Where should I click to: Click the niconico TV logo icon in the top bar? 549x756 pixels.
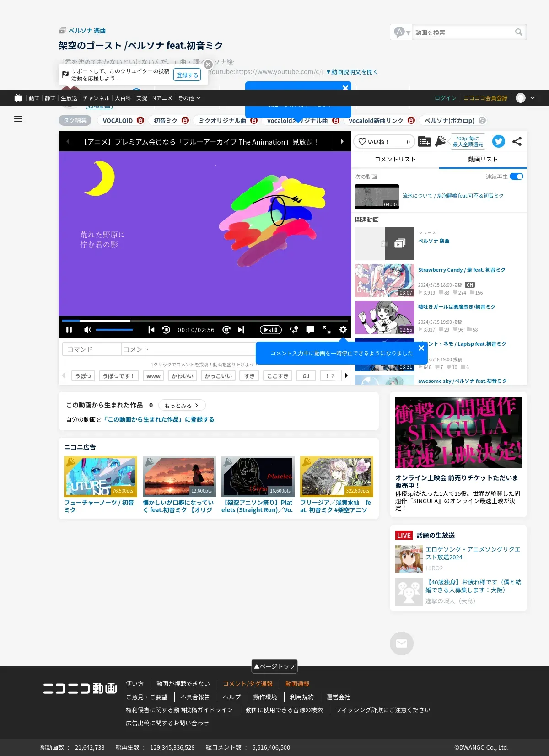tap(18, 98)
